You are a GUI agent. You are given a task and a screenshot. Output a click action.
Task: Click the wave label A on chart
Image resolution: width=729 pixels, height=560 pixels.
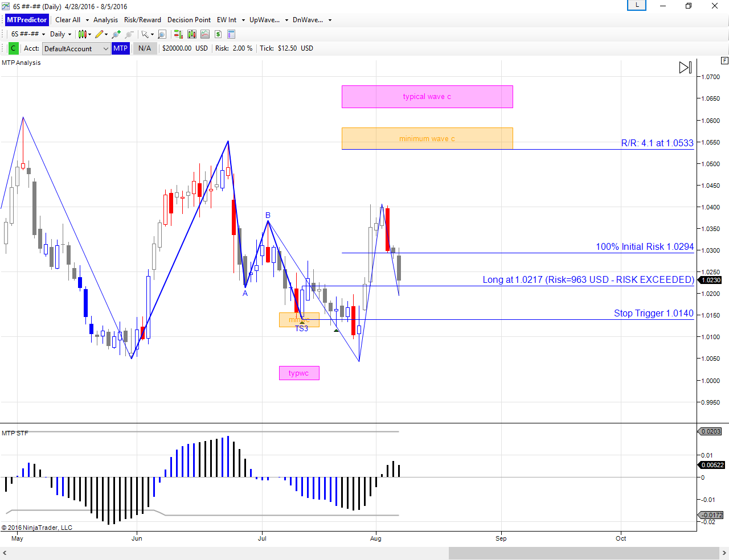coord(245,293)
